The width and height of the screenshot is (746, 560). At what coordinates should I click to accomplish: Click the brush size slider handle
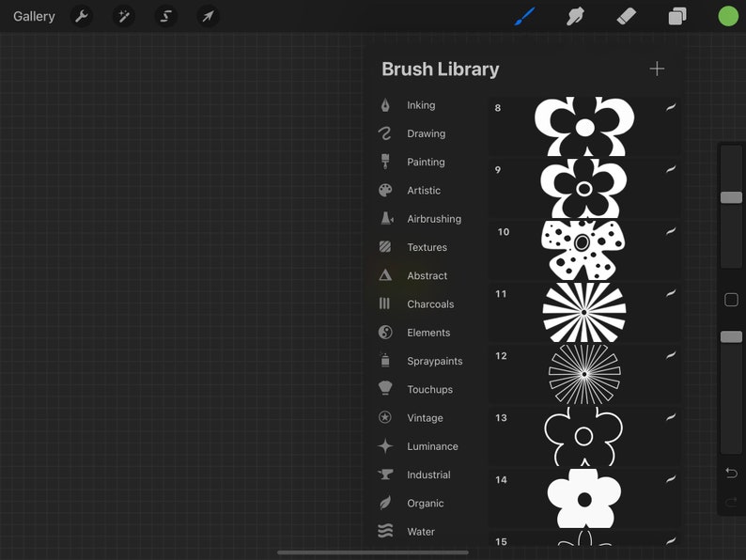731,197
